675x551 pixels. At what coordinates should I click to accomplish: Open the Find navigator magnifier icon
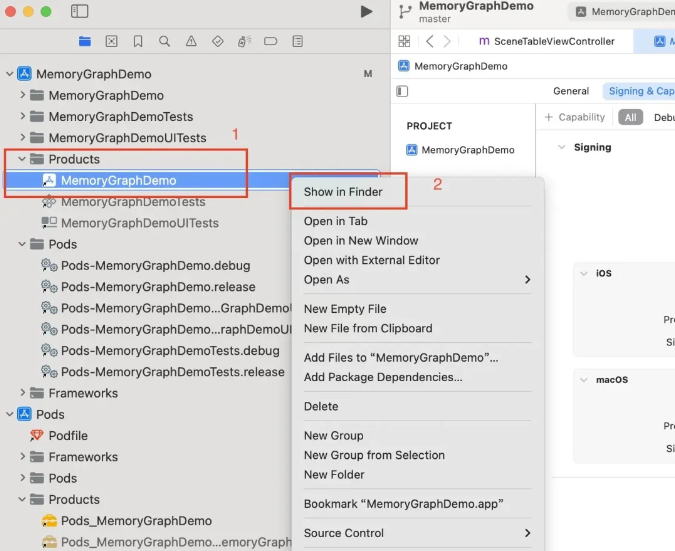(164, 41)
